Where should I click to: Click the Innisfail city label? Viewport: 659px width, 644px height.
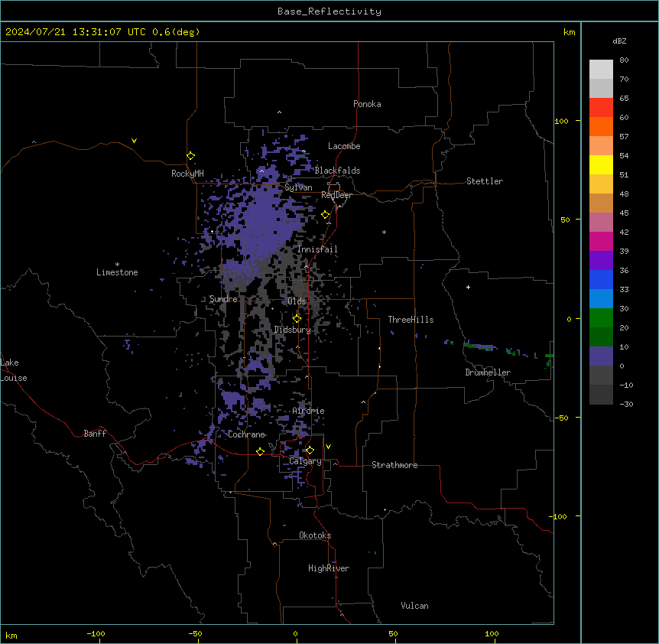point(317,249)
